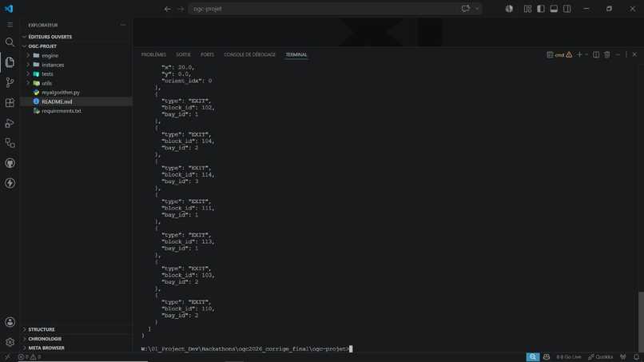Go back with the navigation arrow
This screenshot has width=644, height=362.
[x=168, y=9]
